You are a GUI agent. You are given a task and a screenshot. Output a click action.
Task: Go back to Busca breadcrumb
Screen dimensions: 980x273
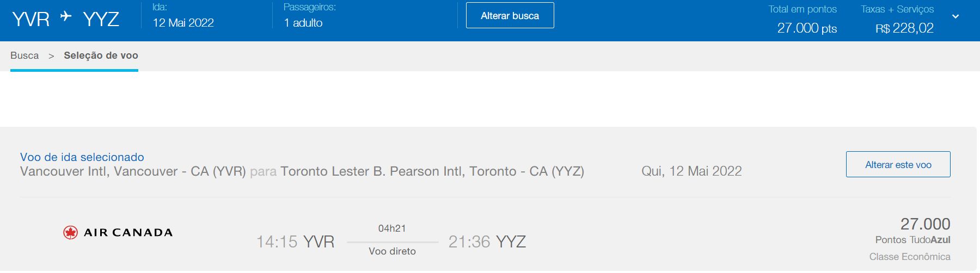24,55
